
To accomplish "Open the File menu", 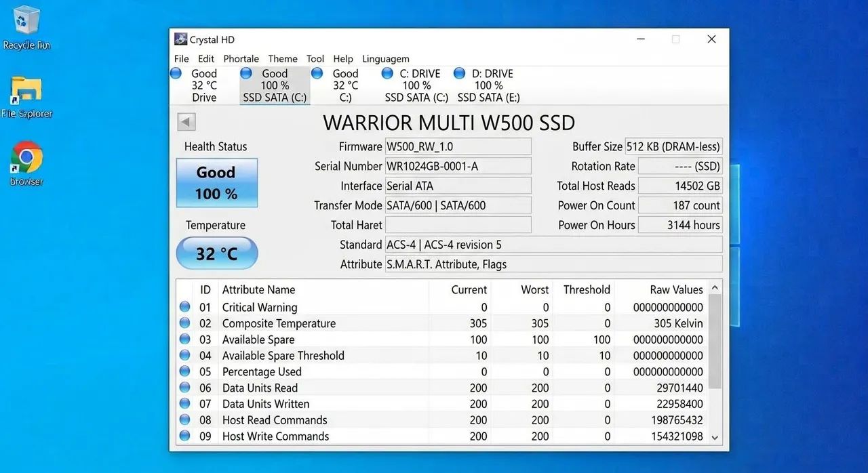I will [x=181, y=59].
